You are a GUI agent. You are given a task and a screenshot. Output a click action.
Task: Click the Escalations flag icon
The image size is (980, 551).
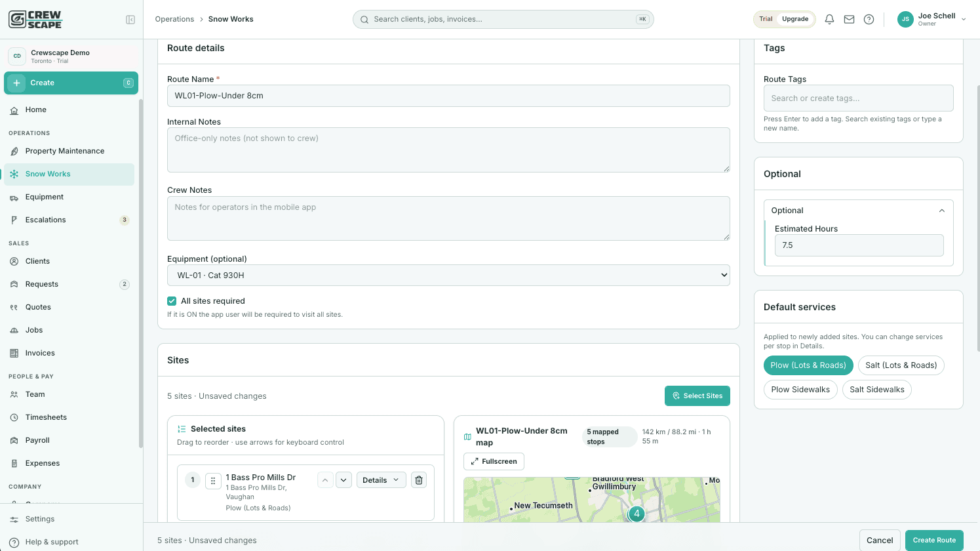(14, 220)
